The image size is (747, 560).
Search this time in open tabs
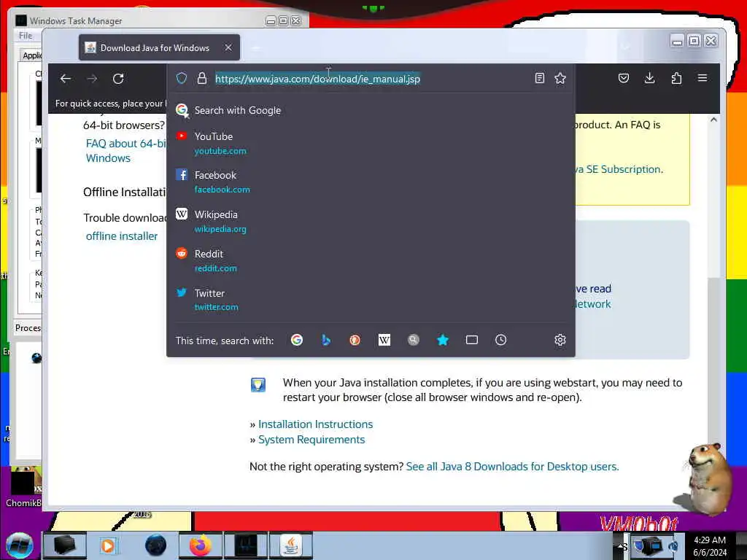pos(472,340)
